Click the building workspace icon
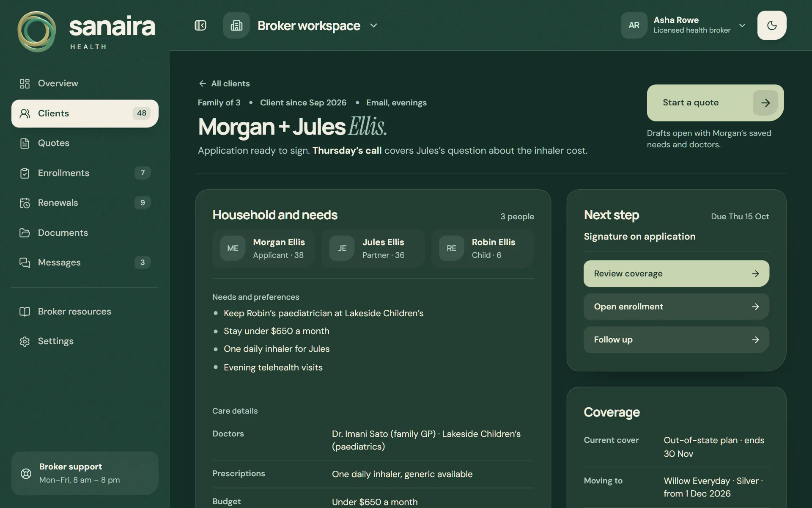Viewport: 812px width, 508px height. point(236,25)
